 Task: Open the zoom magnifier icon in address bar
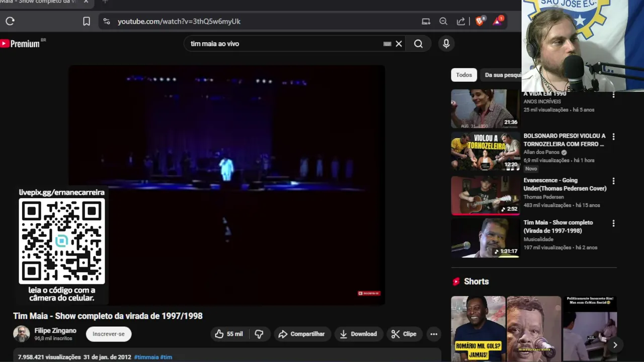click(x=443, y=21)
